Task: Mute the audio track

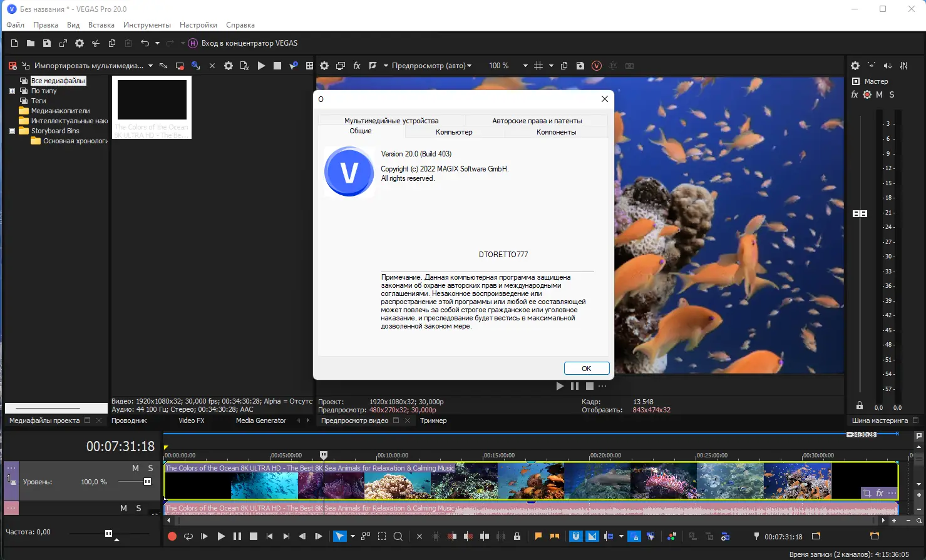Action: coord(124,508)
